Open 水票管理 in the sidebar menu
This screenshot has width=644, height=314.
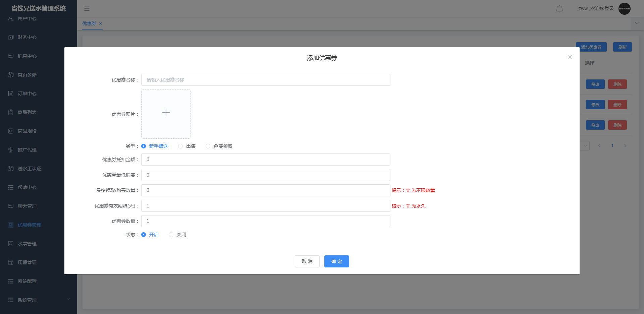(x=27, y=244)
